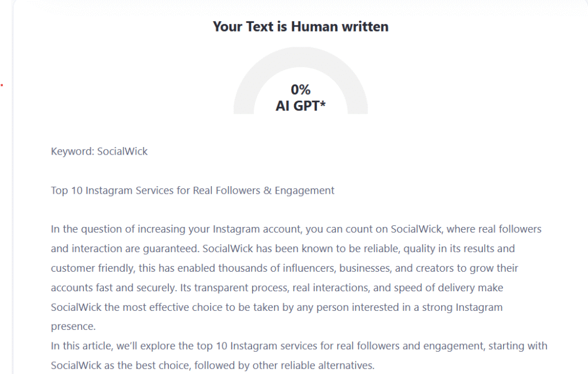Click line starting "In the question of increasing"
The image size is (588, 374).
coord(296,229)
